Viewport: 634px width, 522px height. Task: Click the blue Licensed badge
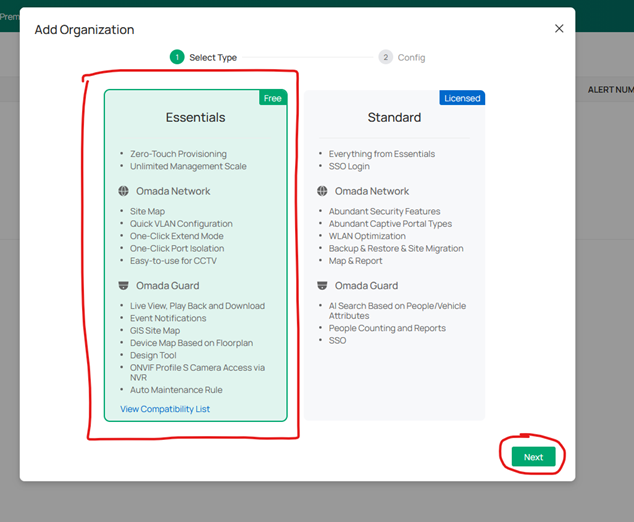coord(462,98)
